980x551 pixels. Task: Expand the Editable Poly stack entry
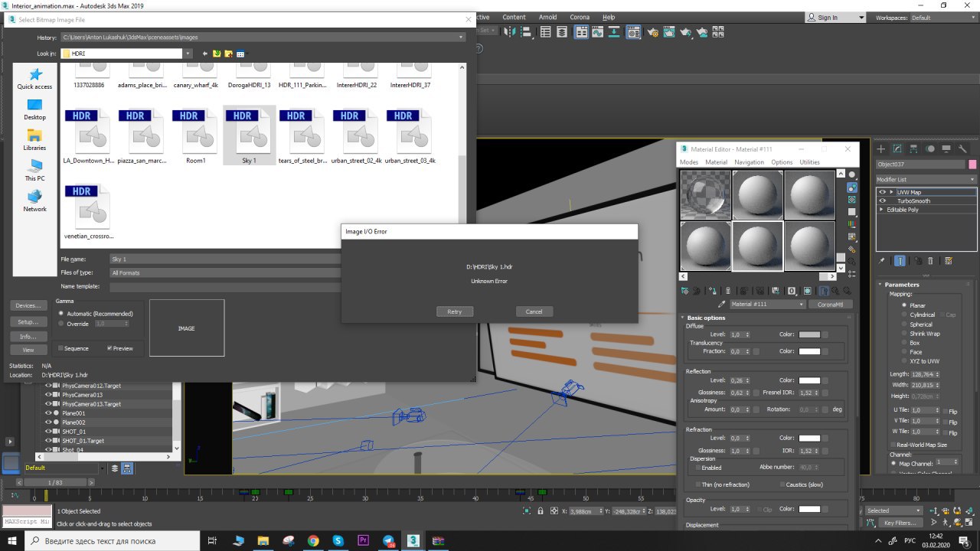(x=881, y=210)
